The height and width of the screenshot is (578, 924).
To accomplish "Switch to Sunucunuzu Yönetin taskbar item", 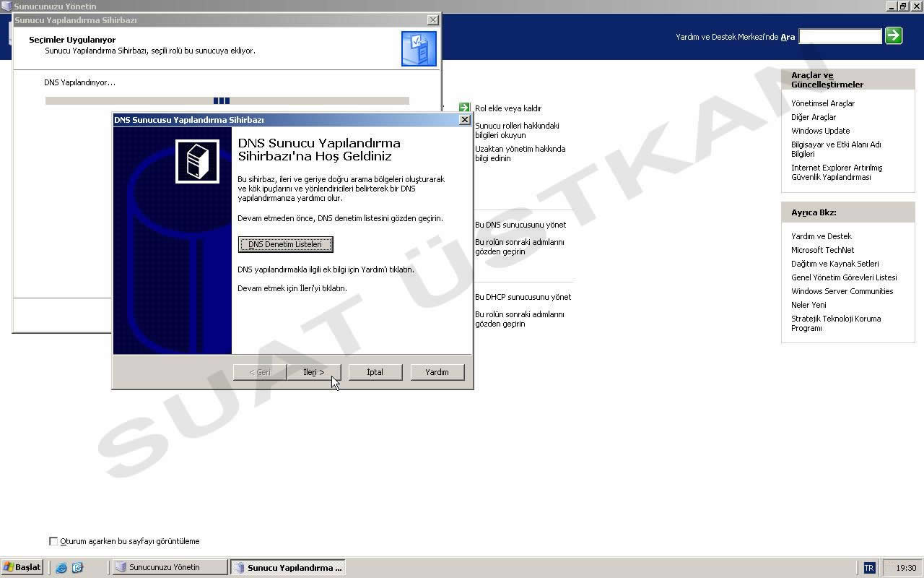I will (x=170, y=567).
